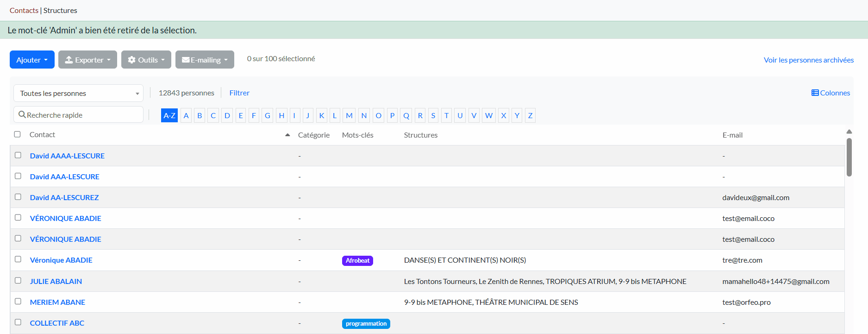Click the E-mailing envelope icon
The image size is (868, 334).
(x=186, y=60)
